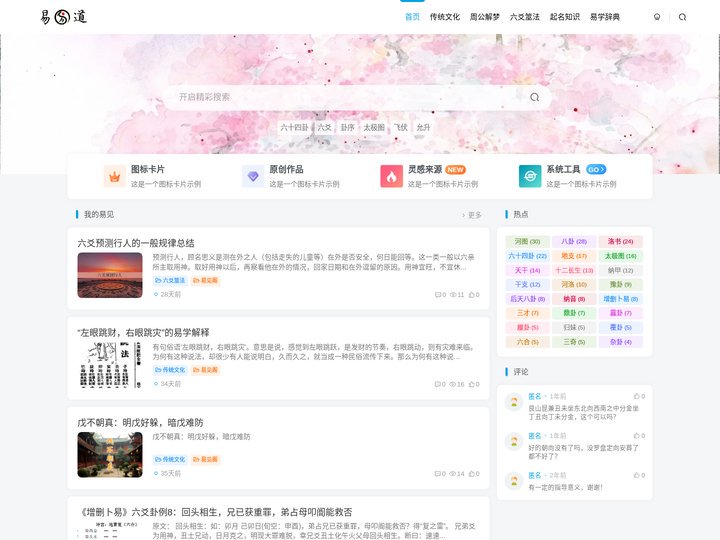Like the comment starting with 艮山昆兼丑未

(x=636, y=396)
